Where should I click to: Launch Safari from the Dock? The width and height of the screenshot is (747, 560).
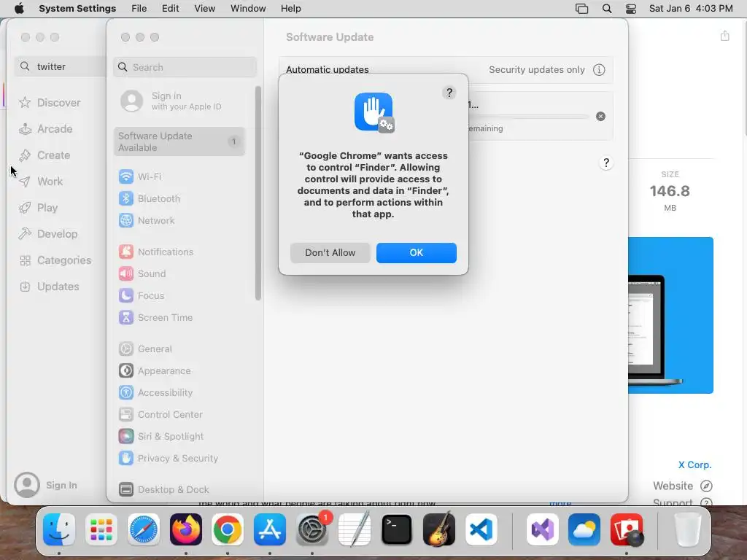click(144, 529)
